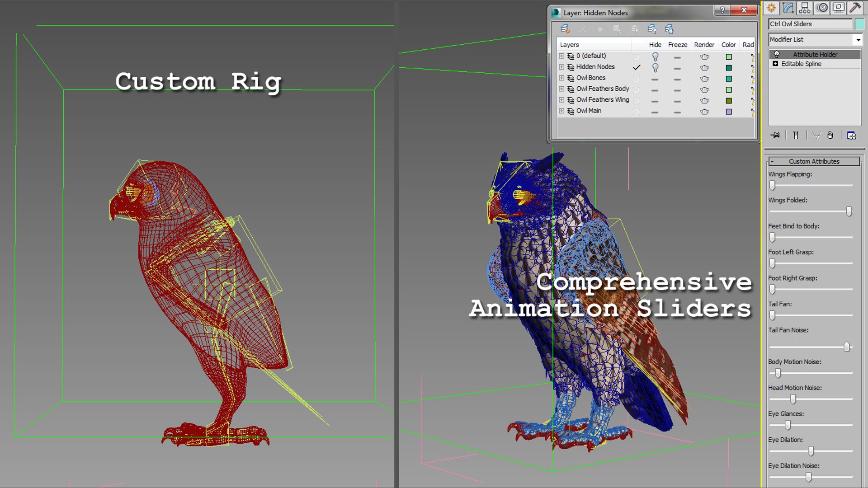Click Remove Modifier trash icon
Viewport: 868px width, 488px height.
coord(830,135)
